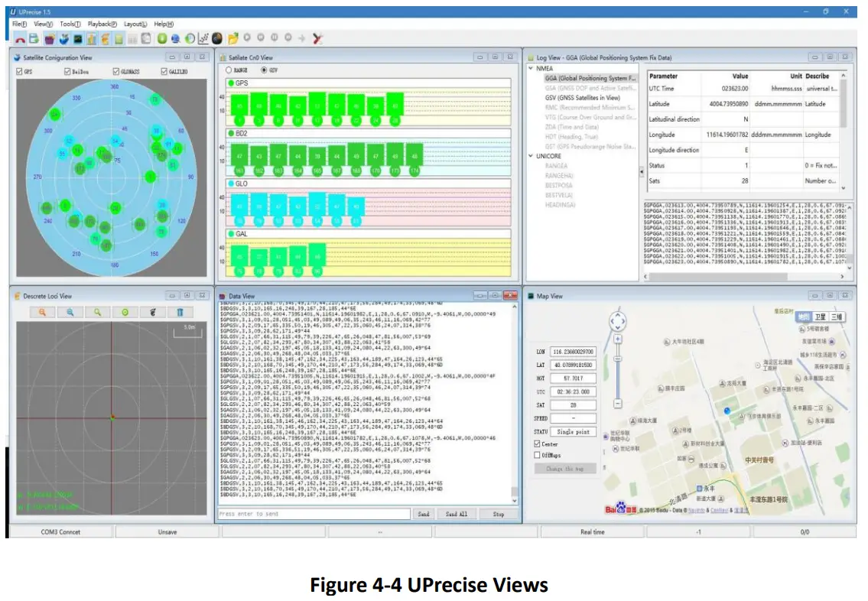
Task: Click the green round button toolbar icon
Action: pyautogui.click(x=161, y=38)
